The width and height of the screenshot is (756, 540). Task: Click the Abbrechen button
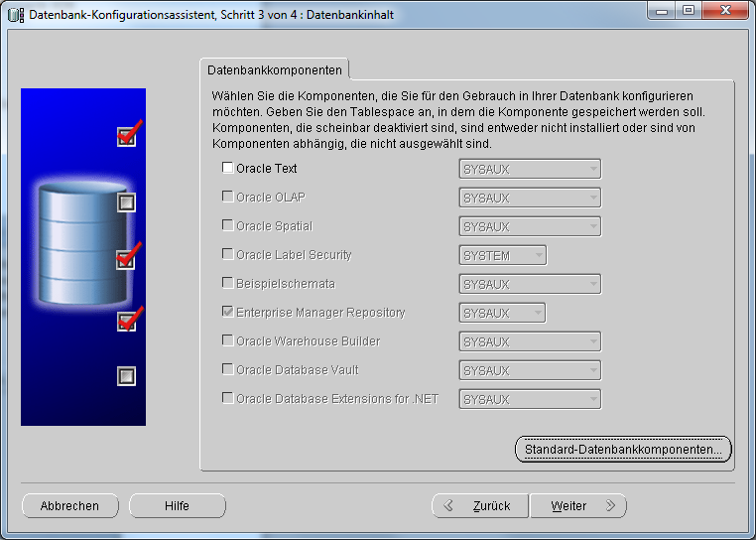click(x=69, y=505)
